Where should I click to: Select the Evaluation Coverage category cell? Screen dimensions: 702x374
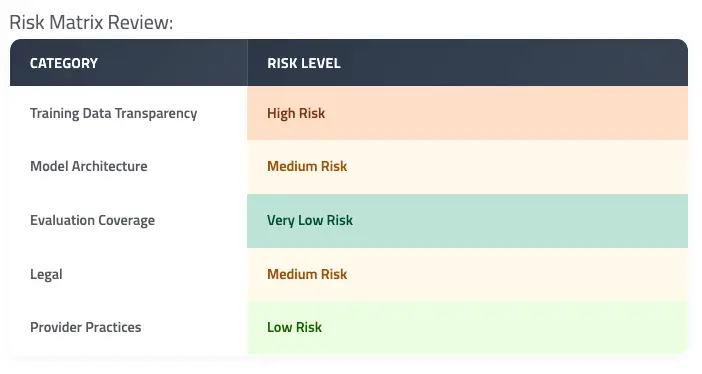pos(128,221)
